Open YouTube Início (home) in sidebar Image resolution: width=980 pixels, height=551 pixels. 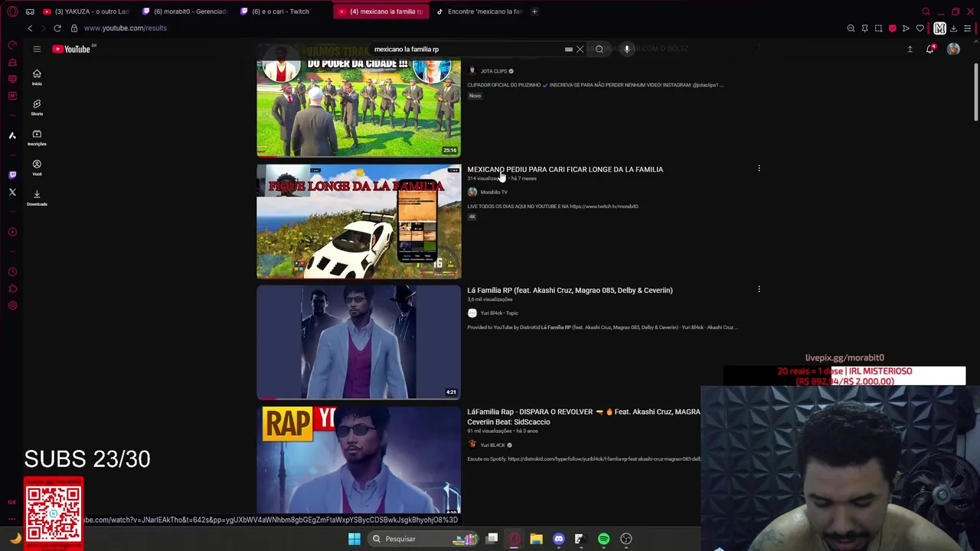(37, 77)
